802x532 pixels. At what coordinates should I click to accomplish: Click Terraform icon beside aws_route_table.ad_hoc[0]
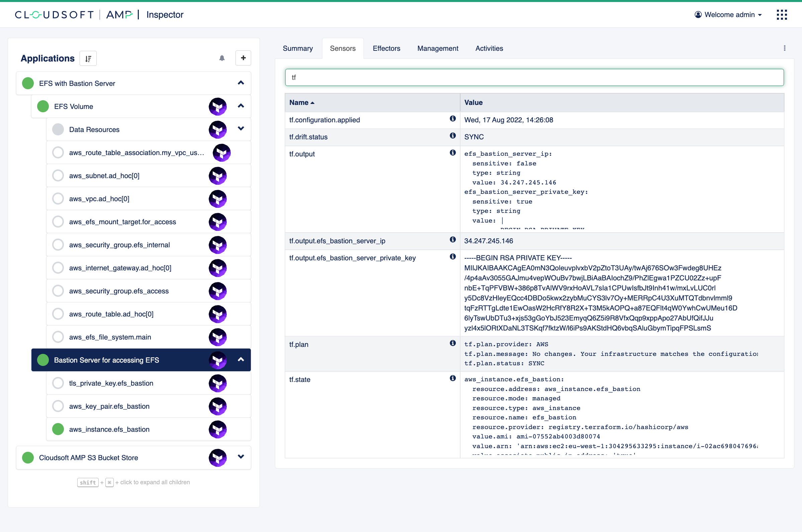point(218,314)
